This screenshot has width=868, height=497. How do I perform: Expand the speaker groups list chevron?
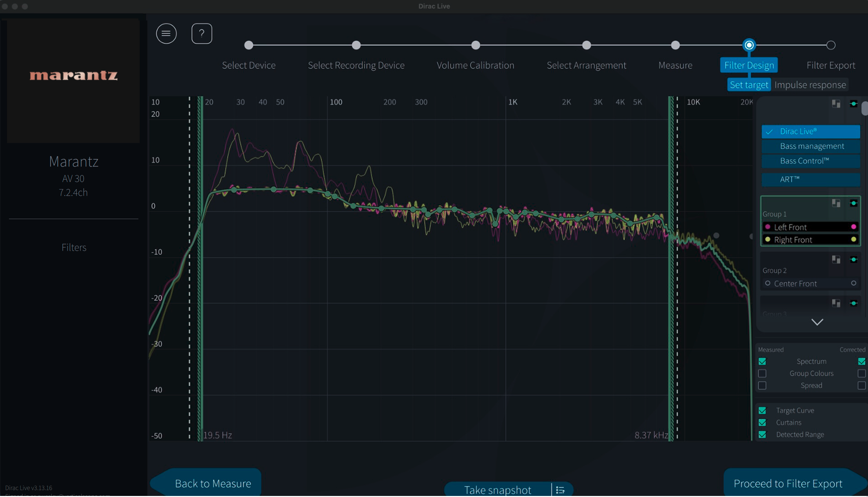point(817,323)
